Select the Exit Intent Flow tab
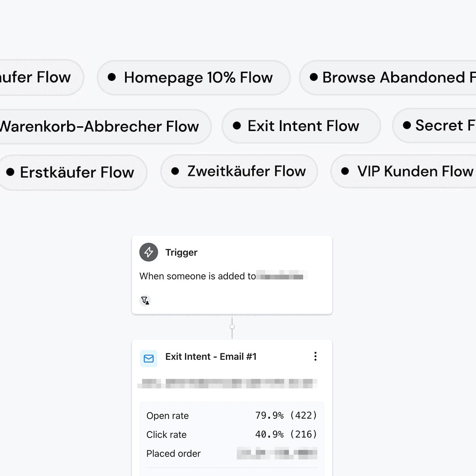 (x=301, y=126)
